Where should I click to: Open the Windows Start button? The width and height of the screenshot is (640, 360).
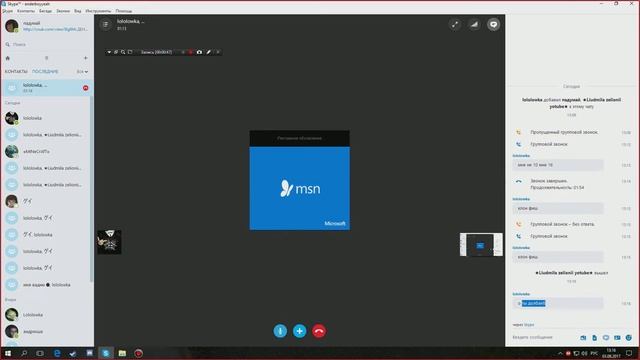tap(8, 353)
